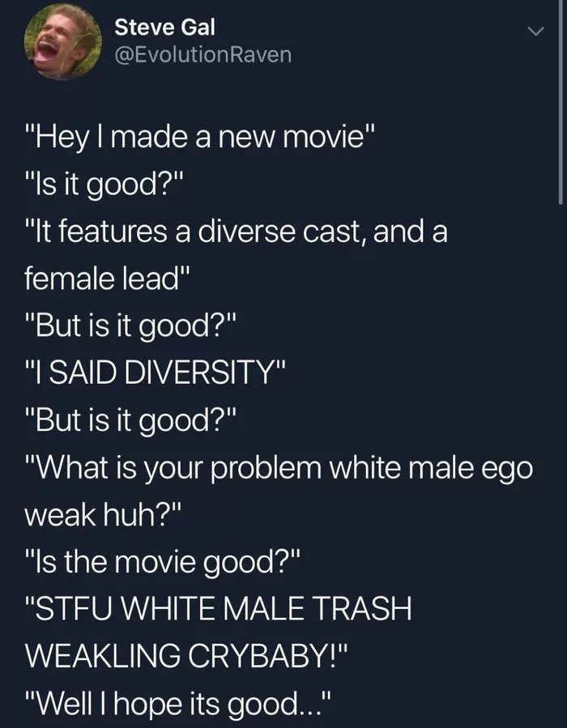The height and width of the screenshot is (728, 567).
Task: Open Steve Gal's profile picture
Action: [x=62, y=42]
